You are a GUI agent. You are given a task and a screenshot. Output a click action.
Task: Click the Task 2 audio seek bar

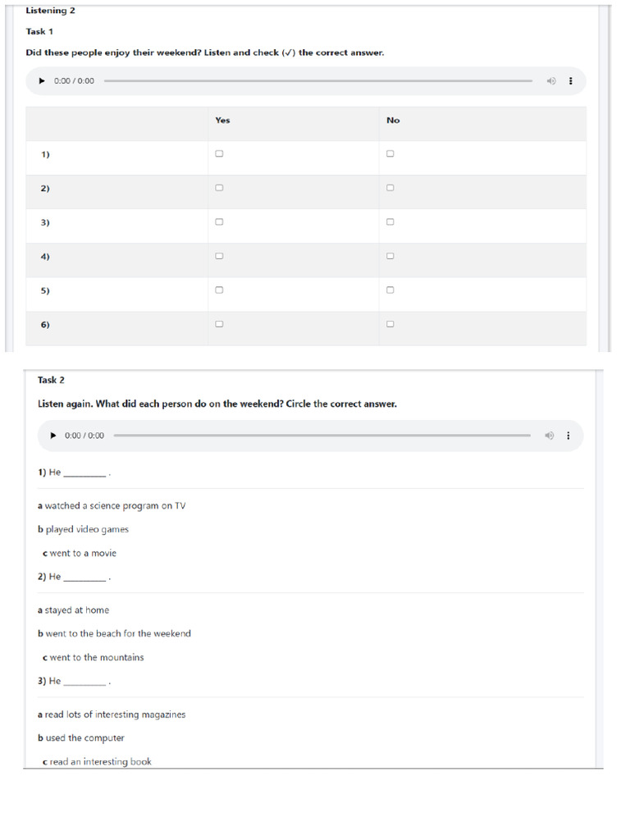[x=322, y=436]
